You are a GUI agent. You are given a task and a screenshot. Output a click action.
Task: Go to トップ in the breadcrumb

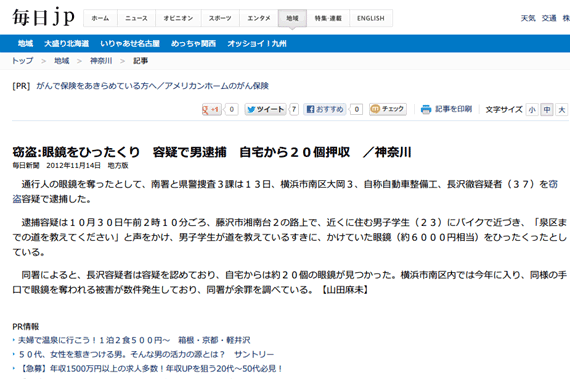[23, 61]
